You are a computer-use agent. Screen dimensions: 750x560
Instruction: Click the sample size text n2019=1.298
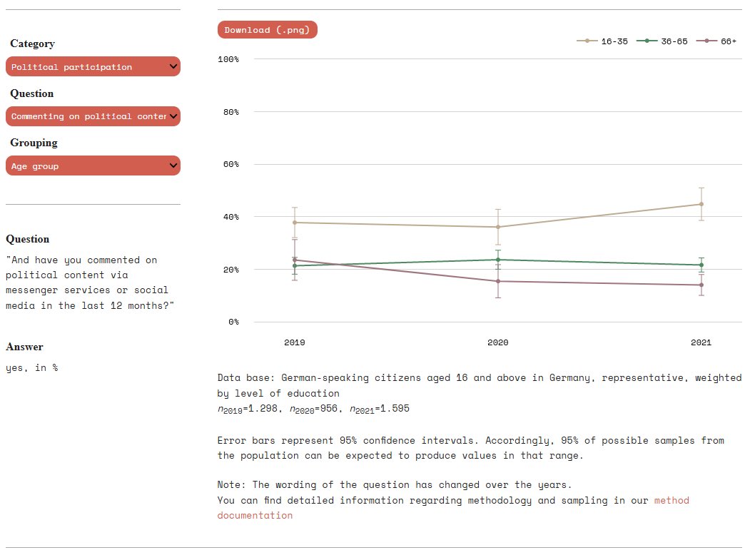point(248,409)
